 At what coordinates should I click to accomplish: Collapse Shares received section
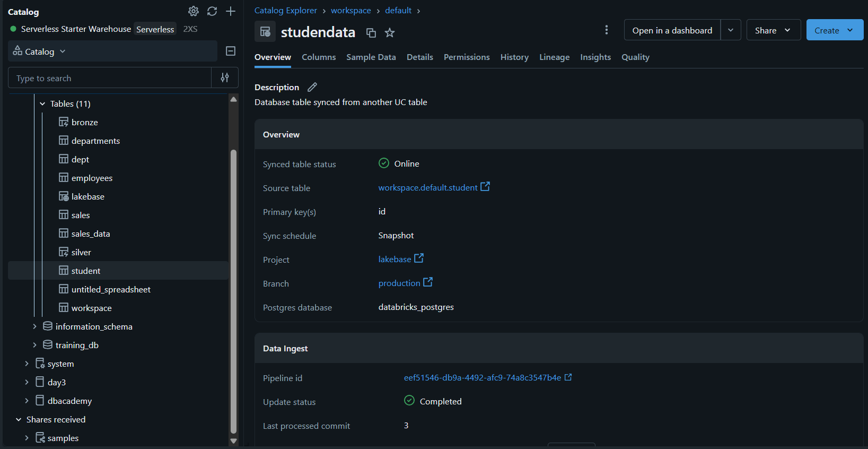click(19, 419)
